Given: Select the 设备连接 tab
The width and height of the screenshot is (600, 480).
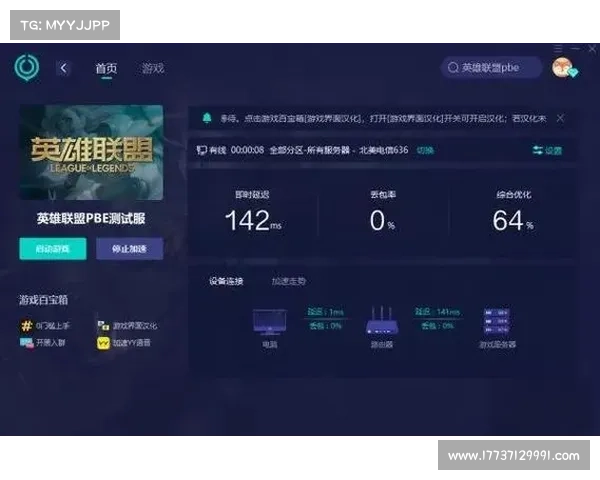Looking at the screenshot, I should [226, 281].
